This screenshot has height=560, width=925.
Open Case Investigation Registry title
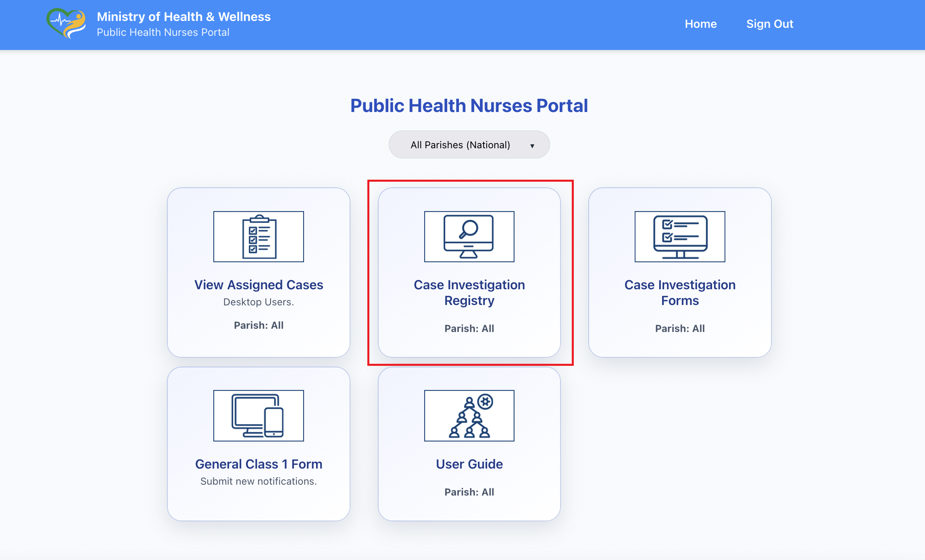click(469, 292)
